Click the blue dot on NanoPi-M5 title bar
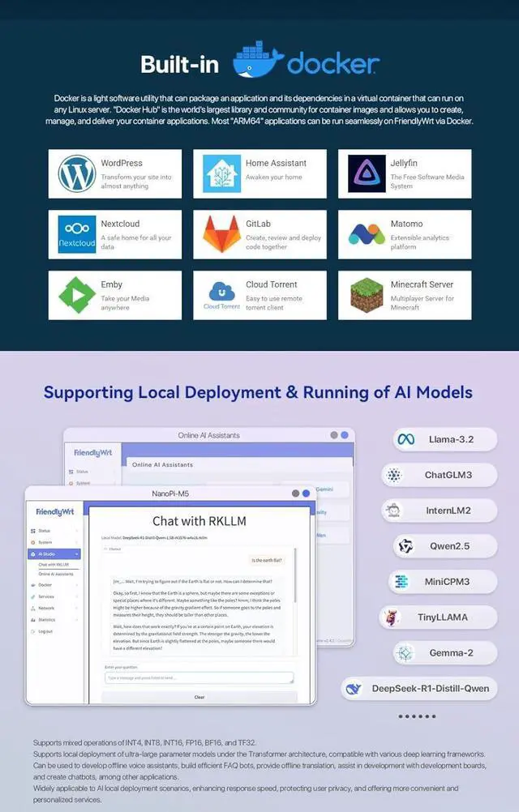 coord(306,494)
